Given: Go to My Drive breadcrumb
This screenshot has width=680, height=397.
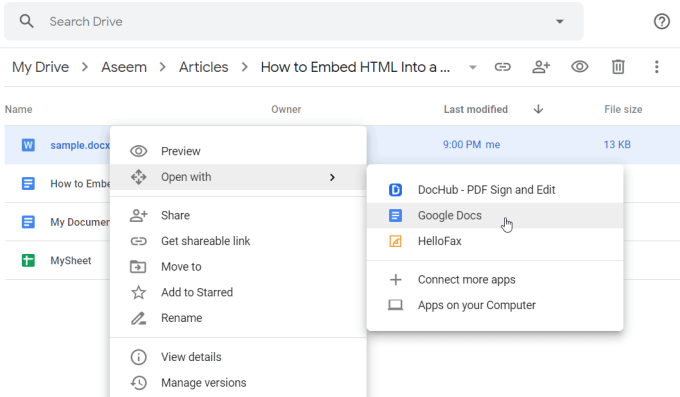Looking at the screenshot, I should pyautogui.click(x=40, y=67).
